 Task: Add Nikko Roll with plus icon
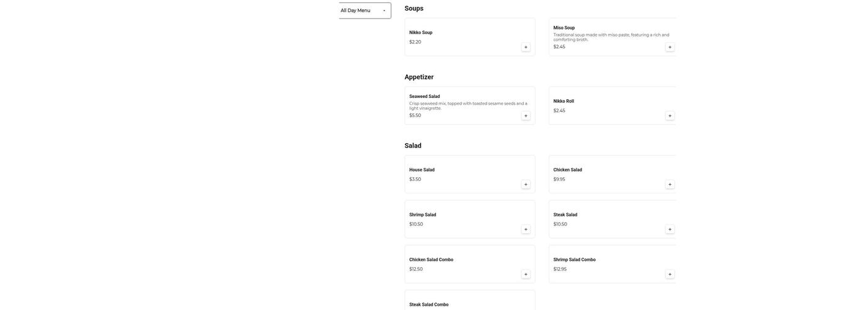(x=670, y=116)
